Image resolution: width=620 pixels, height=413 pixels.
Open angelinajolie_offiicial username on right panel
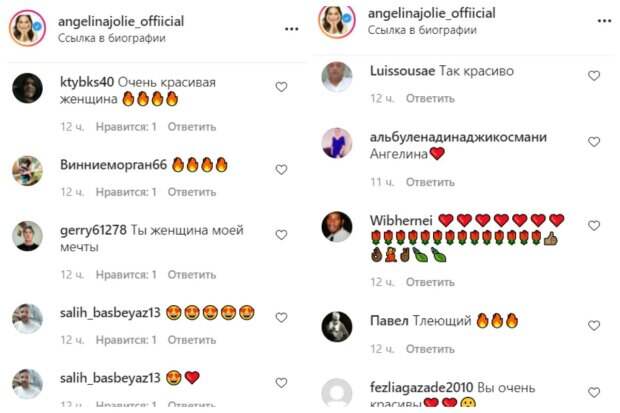(431, 13)
